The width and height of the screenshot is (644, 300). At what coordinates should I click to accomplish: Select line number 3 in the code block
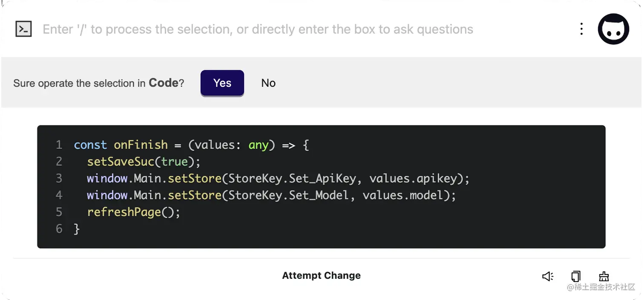coord(59,178)
